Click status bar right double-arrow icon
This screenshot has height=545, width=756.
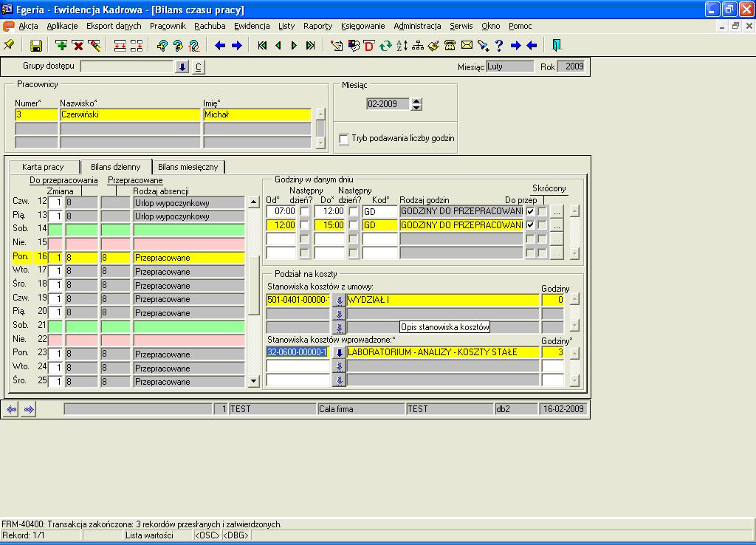(29, 409)
